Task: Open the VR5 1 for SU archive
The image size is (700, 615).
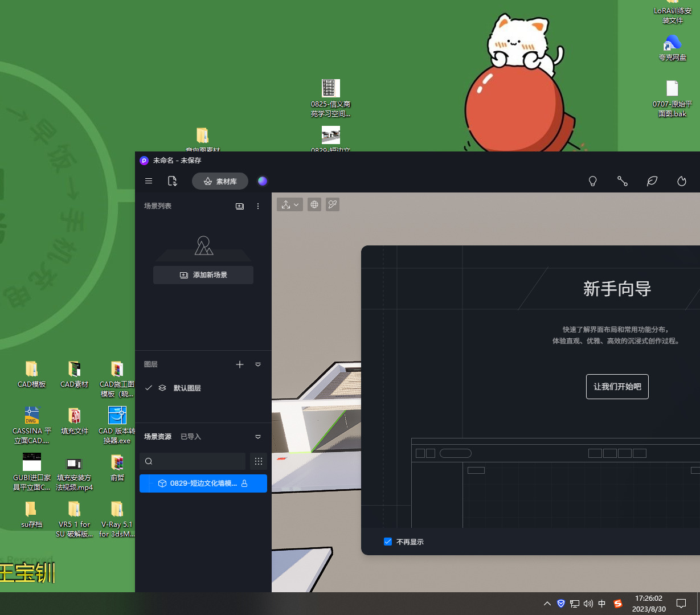Action: pos(75,519)
